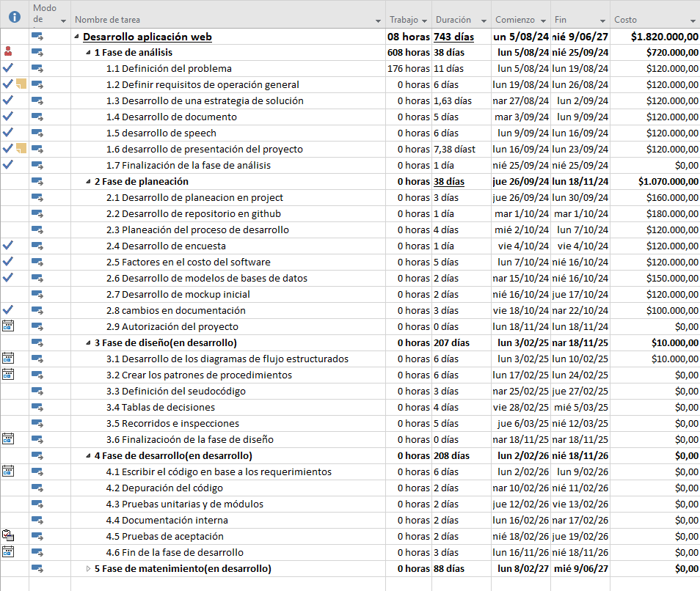Click the calendar icon beside 3.6 Finalización de diseño

(8, 439)
